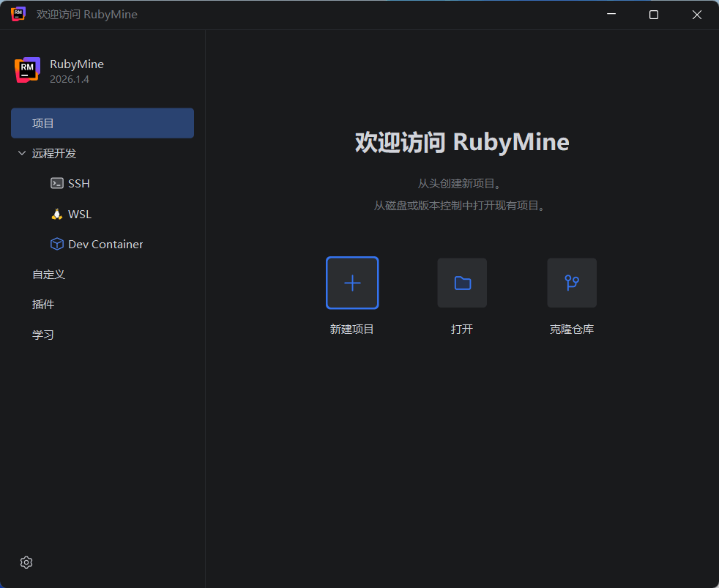Click the RubyMine title bar icon
719x588 pixels.
click(18, 14)
